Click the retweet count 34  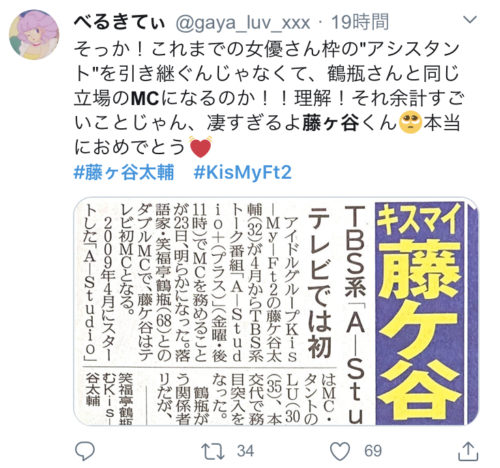point(246,451)
